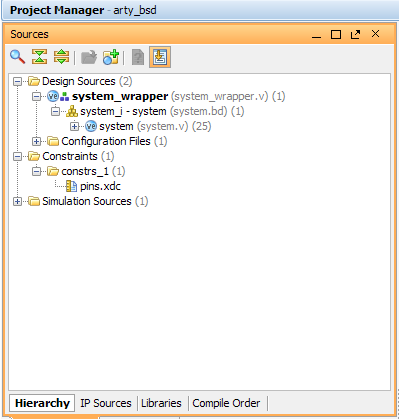Toggle the highlighted auto-scroll-to-source button
Viewport: 399px width, 419px height.
tap(160, 57)
